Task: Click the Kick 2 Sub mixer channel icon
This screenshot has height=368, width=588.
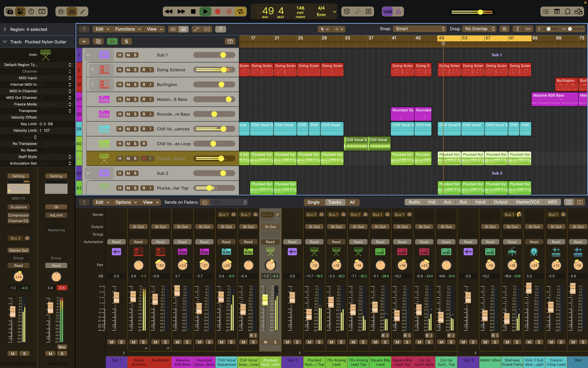Action: [x=534, y=252]
